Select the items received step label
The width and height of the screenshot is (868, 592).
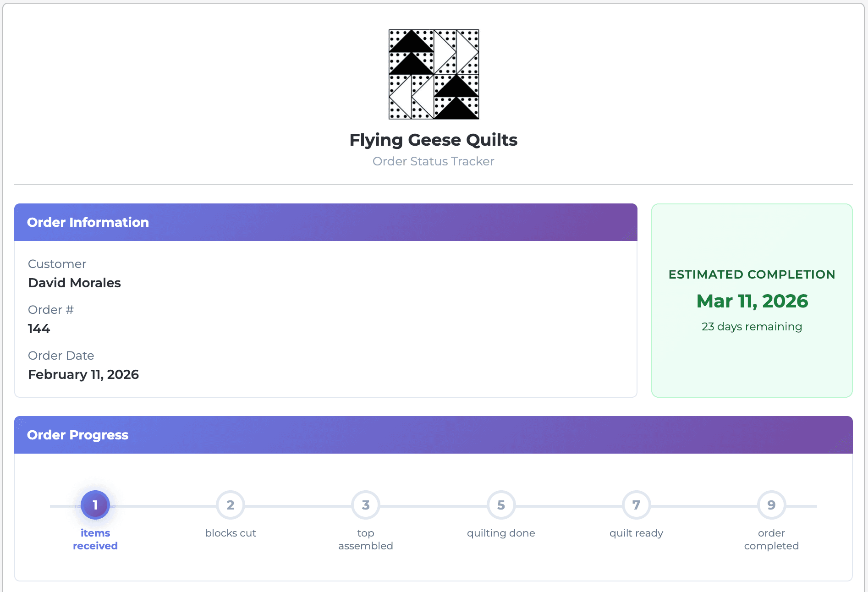point(95,539)
